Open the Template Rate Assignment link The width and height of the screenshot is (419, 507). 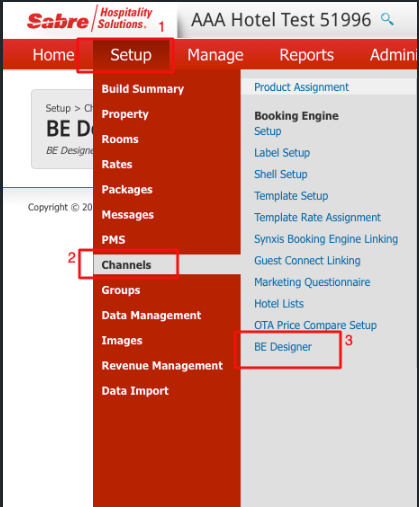click(317, 218)
